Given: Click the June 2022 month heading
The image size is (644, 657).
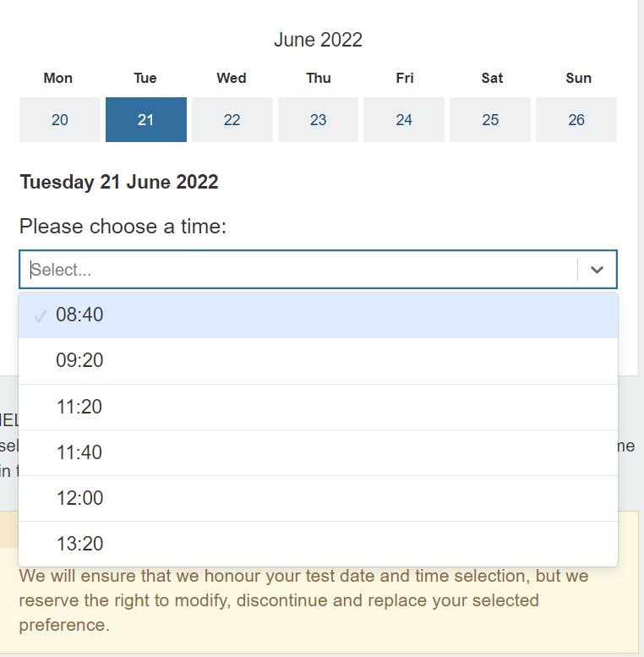Looking at the screenshot, I should tap(318, 40).
